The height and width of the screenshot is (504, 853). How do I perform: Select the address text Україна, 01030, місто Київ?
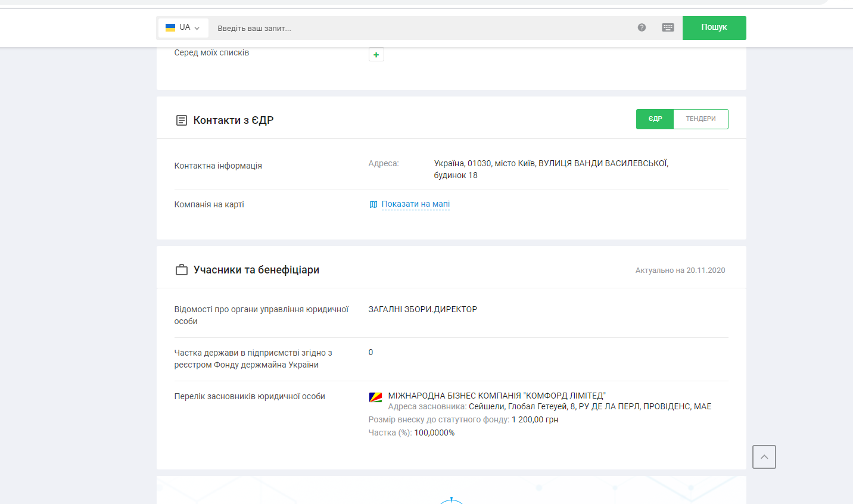tap(484, 163)
